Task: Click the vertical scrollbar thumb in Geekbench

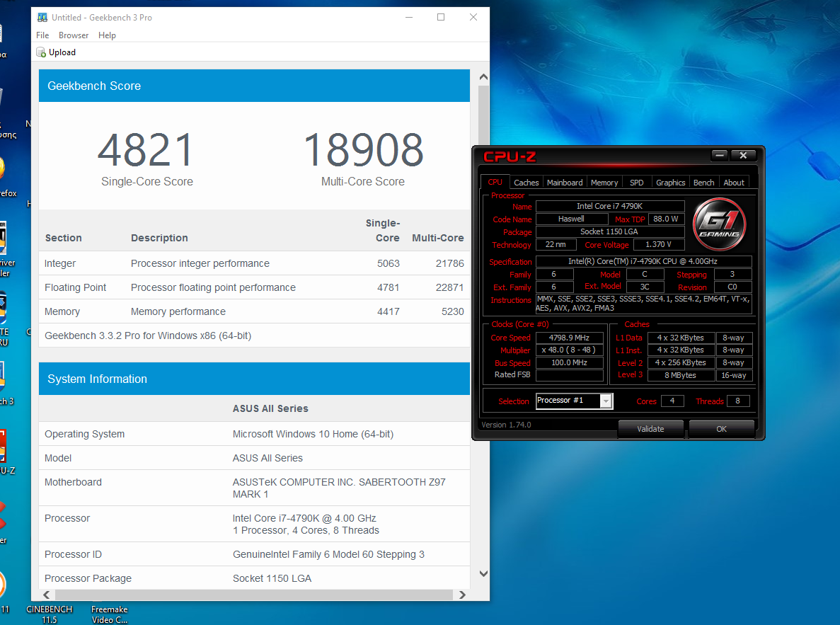Action: click(x=483, y=115)
